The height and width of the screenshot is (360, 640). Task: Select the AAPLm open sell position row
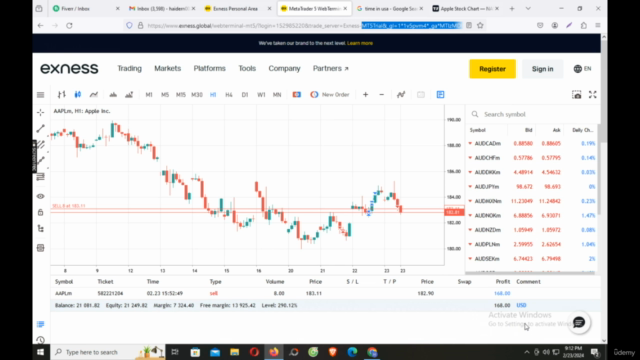(325, 293)
